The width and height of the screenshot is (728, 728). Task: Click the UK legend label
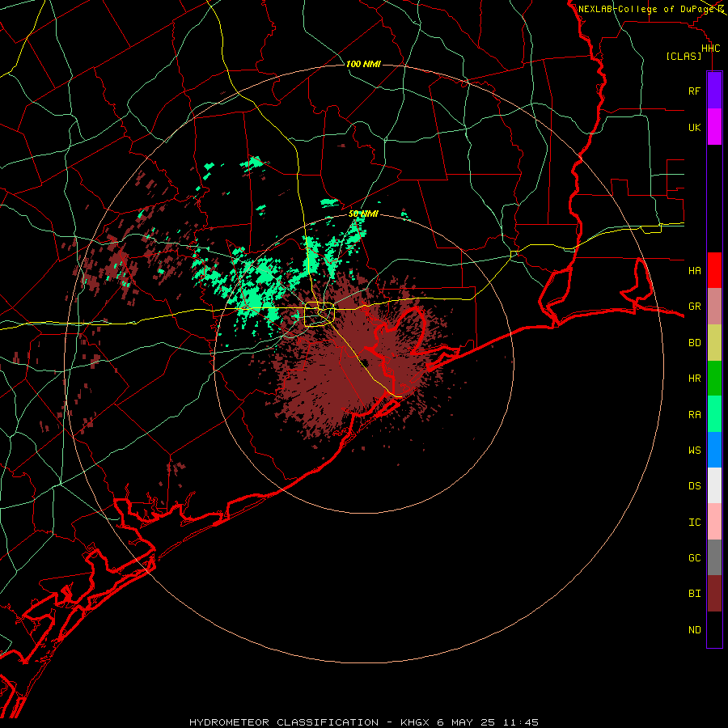tap(695, 127)
